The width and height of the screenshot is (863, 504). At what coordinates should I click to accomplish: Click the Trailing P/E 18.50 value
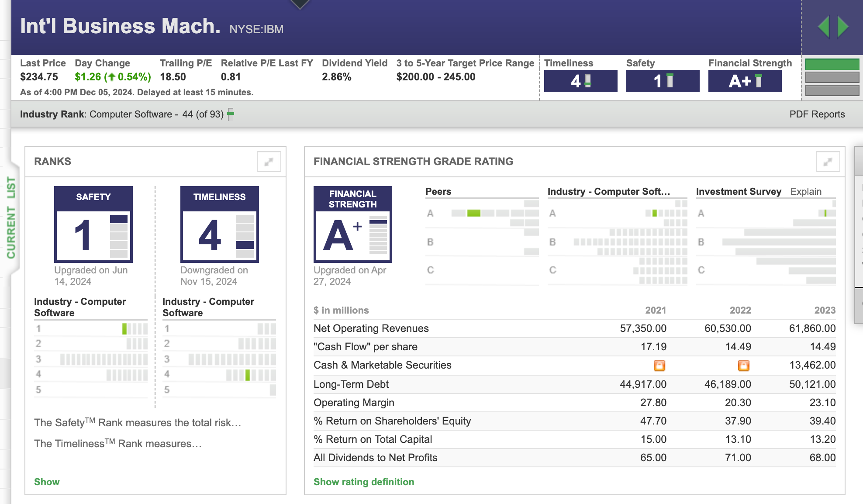173,77
